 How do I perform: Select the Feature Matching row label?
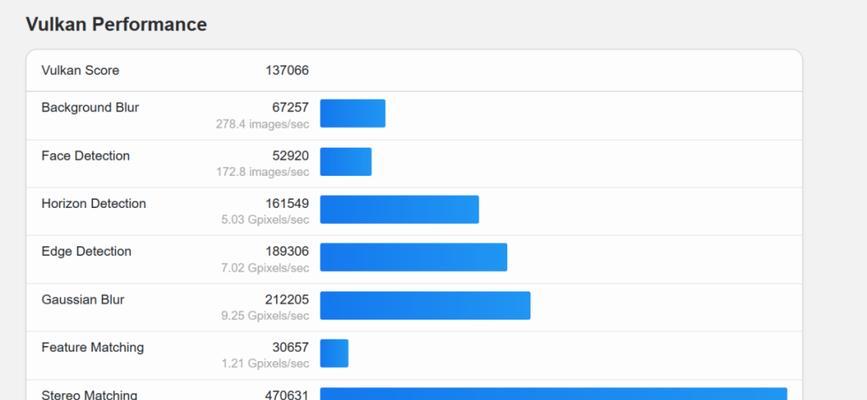pyautogui.click(x=93, y=347)
